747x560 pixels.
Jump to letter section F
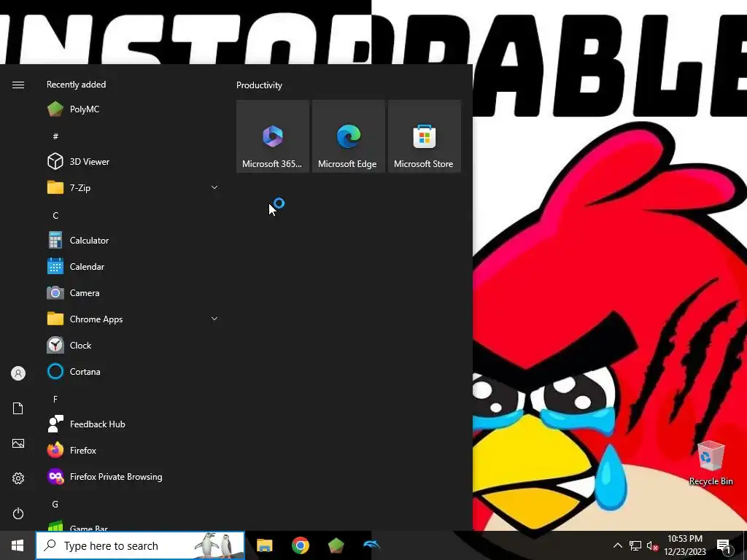(x=55, y=399)
